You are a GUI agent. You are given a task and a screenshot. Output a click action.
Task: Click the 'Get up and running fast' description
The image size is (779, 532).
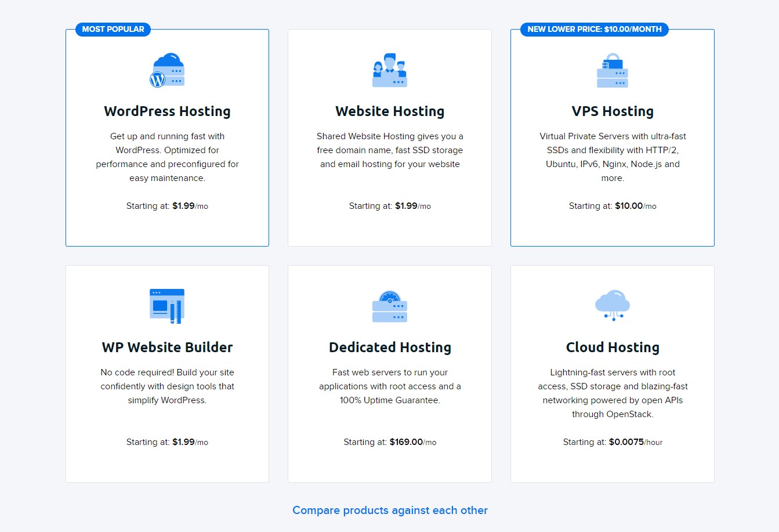(x=167, y=157)
